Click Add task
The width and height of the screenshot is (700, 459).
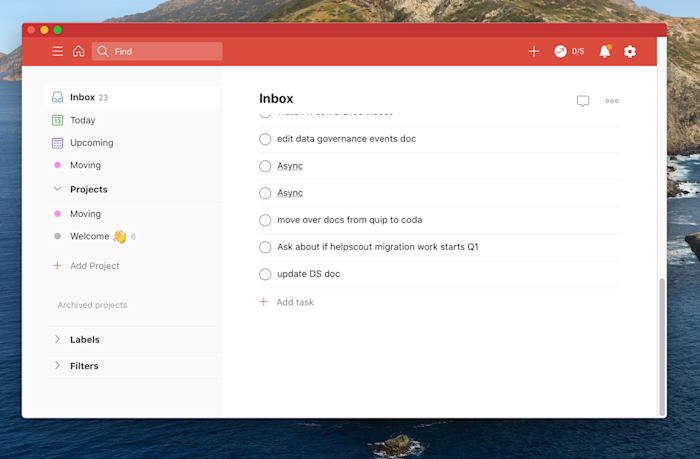(x=295, y=302)
